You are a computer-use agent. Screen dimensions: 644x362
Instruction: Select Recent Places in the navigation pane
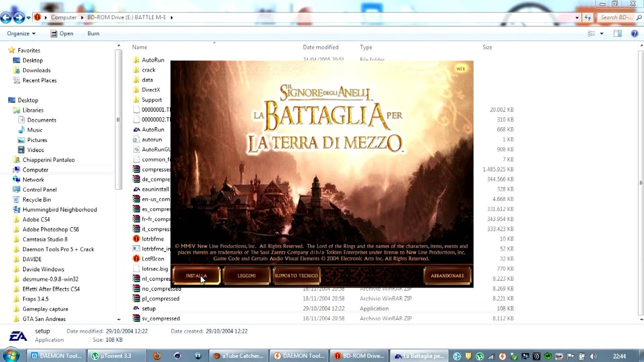click(x=39, y=80)
